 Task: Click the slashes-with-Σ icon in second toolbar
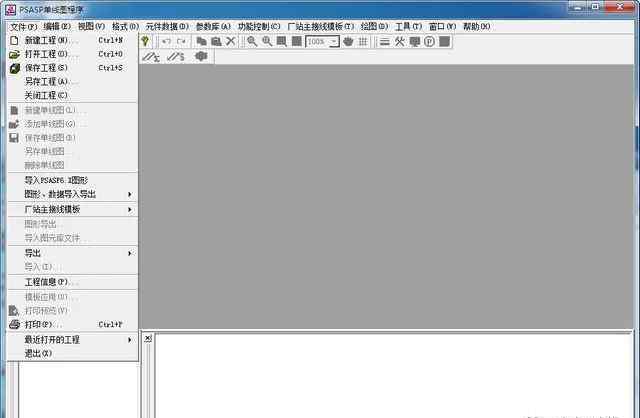click(151, 57)
